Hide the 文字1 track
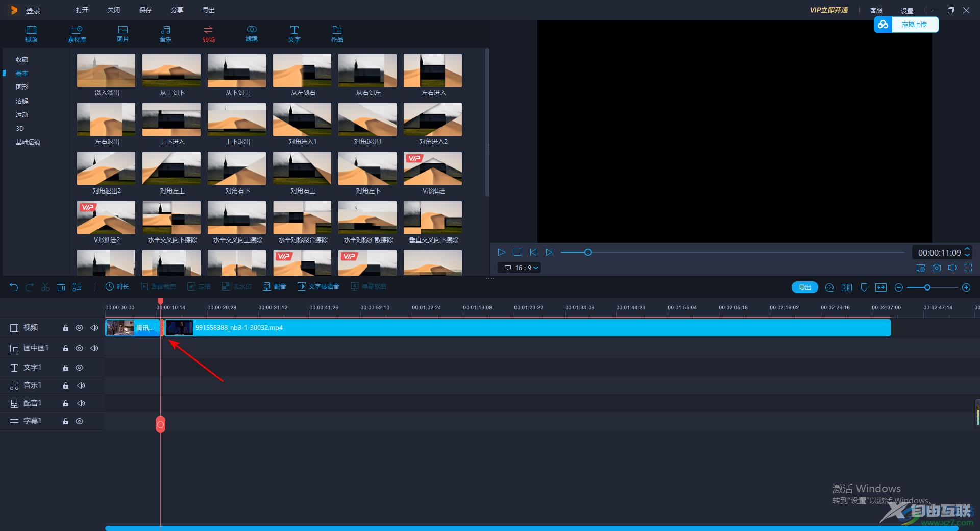The image size is (980, 531). coord(80,368)
